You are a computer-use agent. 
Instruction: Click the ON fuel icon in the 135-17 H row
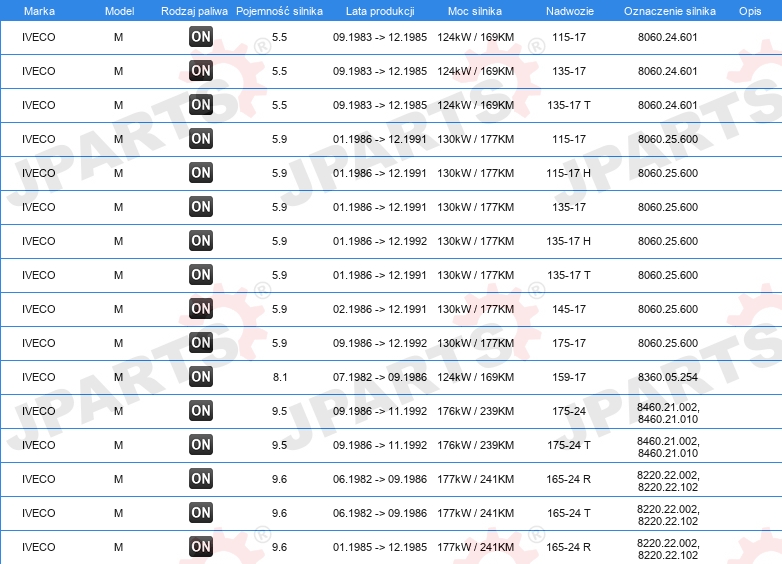tap(201, 240)
